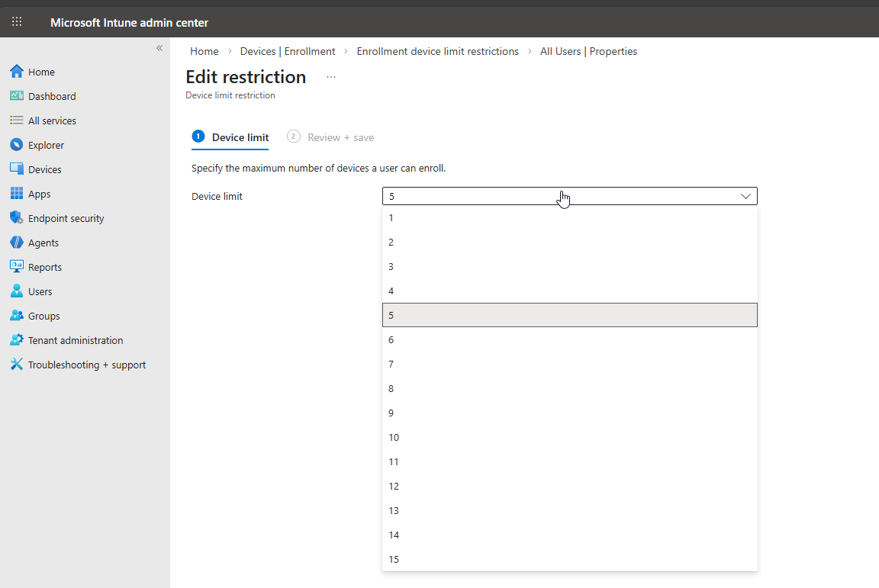Collapse the Device limit dropdown box
This screenshot has width=879, height=588.
coord(569,196)
